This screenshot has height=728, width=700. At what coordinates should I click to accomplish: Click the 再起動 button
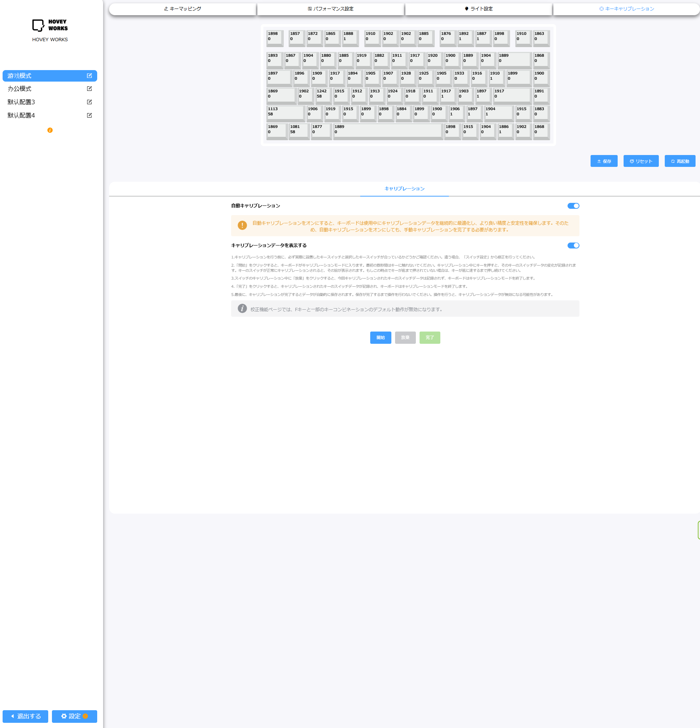[x=680, y=161]
